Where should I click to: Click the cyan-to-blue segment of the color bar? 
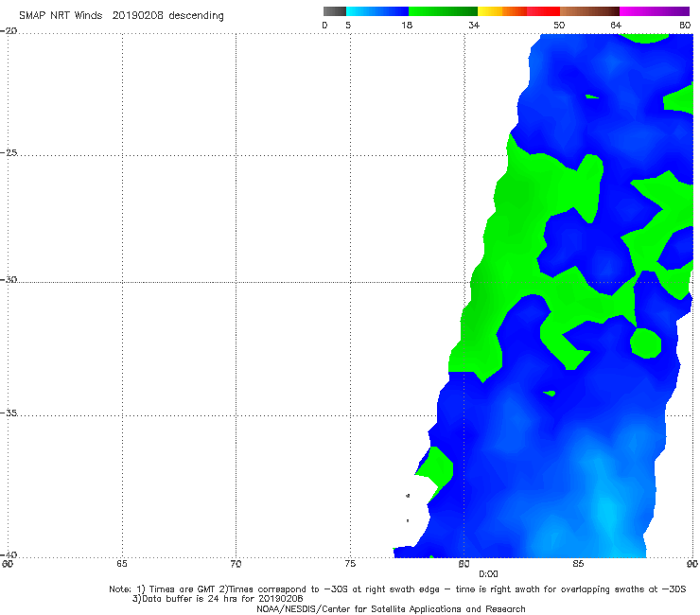(377, 11)
